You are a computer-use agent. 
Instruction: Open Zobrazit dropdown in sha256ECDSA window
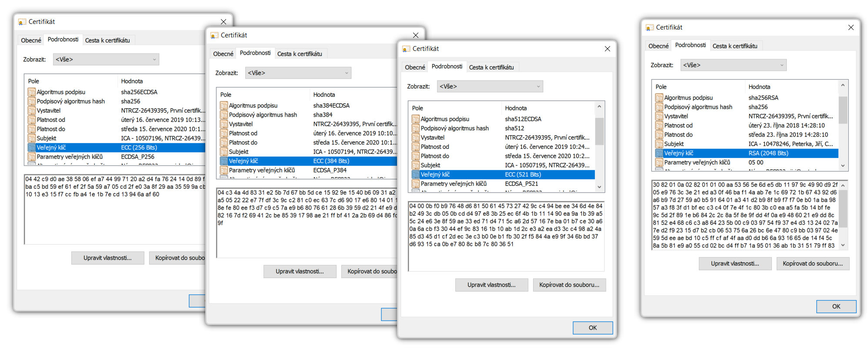(x=106, y=59)
